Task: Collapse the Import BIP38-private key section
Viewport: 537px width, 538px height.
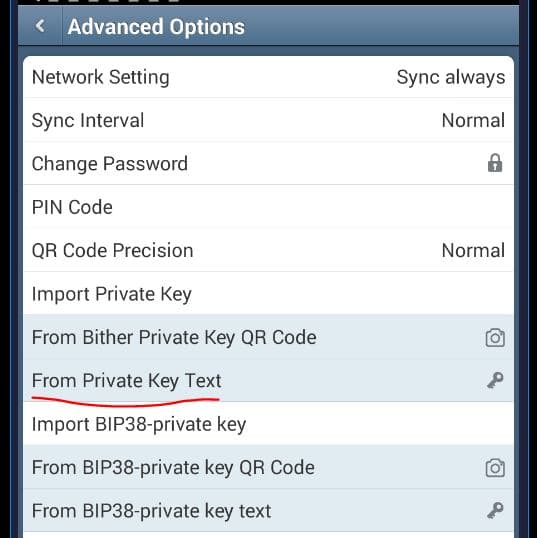Action: (x=268, y=424)
